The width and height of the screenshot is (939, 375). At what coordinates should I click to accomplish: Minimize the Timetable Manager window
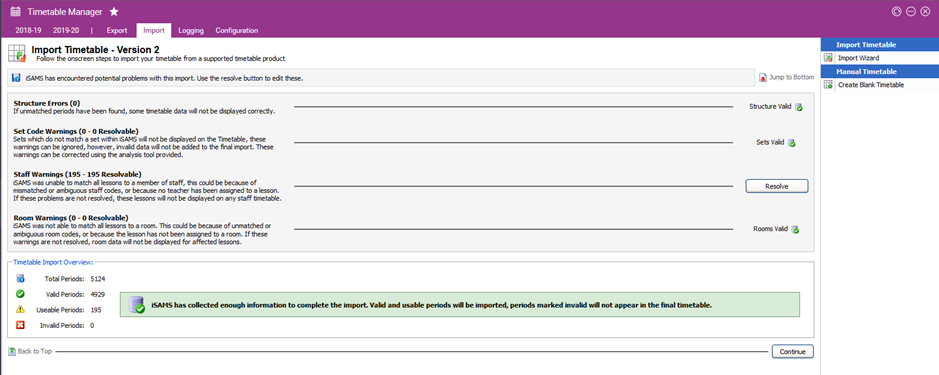[911, 11]
